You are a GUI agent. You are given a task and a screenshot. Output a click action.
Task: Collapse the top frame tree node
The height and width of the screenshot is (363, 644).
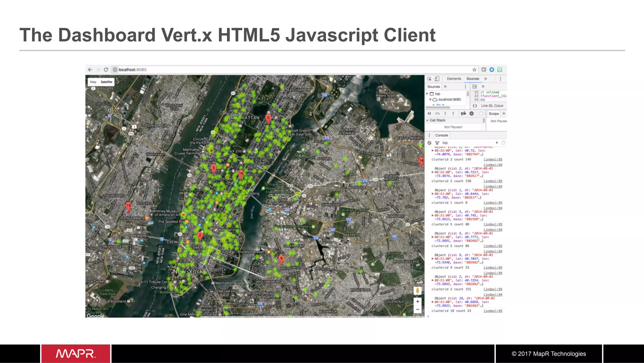pyautogui.click(x=427, y=94)
